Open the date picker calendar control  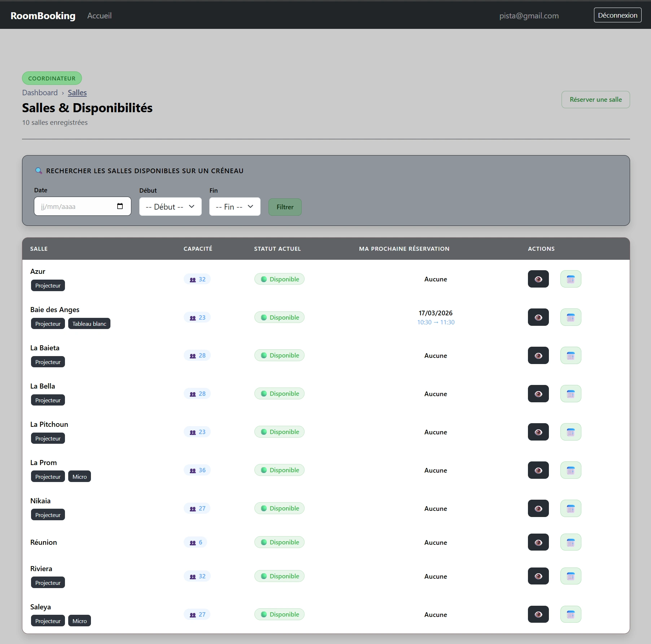coord(119,206)
